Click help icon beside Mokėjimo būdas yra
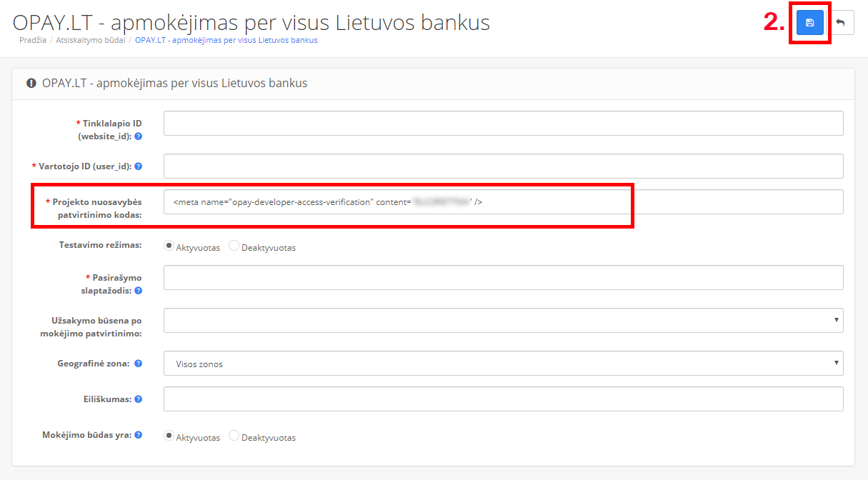This screenshot has height=480, width=868. point(139,434)
